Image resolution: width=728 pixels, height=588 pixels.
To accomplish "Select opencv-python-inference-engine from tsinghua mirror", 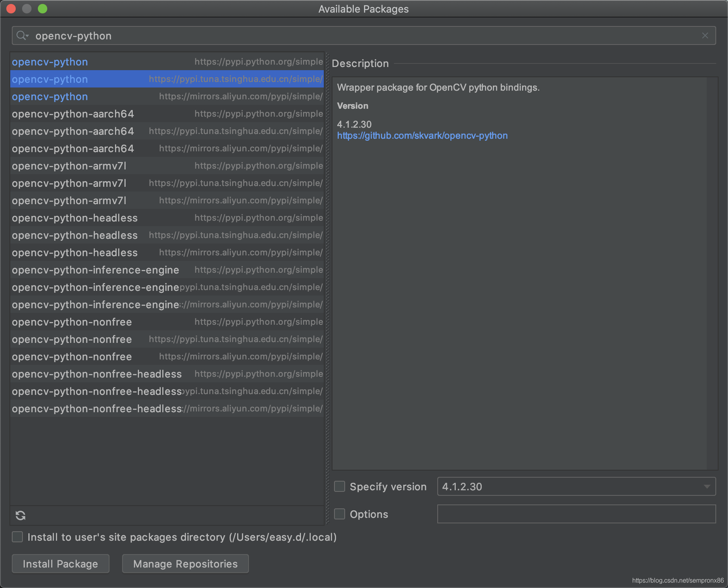I will pos(167,287).
